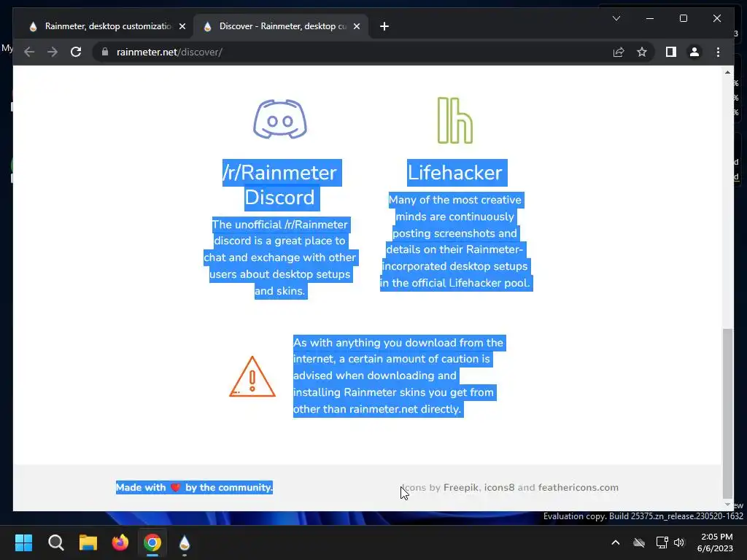This screenshot has height=560, width=747.
Task: Bookmark this page with the star icon
Action: point(642,52)
